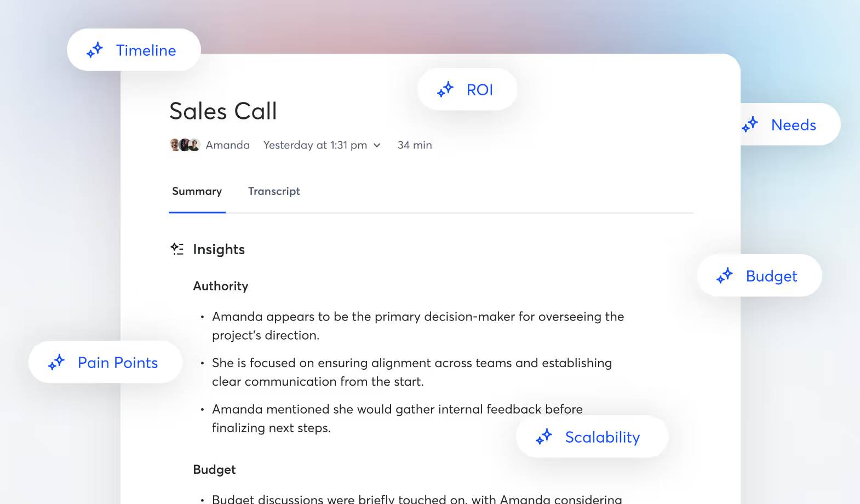The height and width of the screenshot is (504, 860).
Task: Click the Sales Call title
Action: point(223,111)
